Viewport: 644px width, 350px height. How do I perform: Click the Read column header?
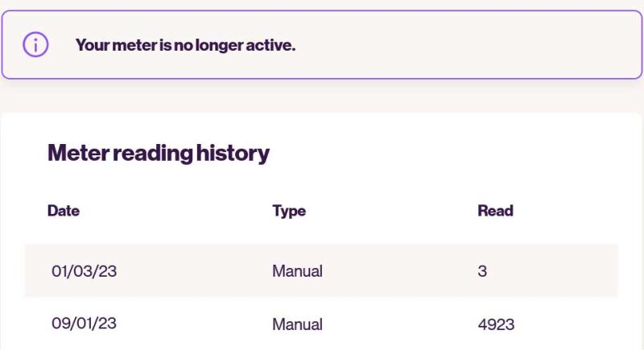point(495,211)
